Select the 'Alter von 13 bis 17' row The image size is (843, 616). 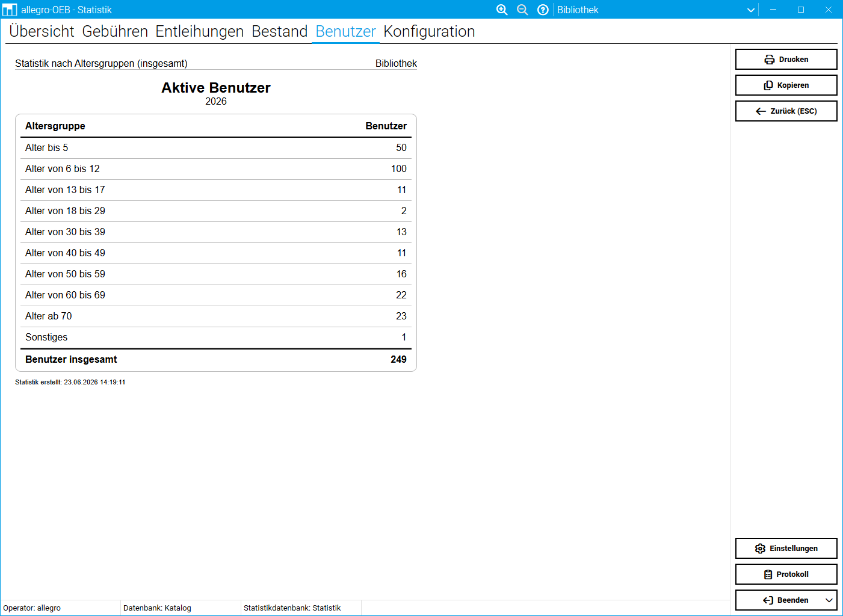coord(216,190)
